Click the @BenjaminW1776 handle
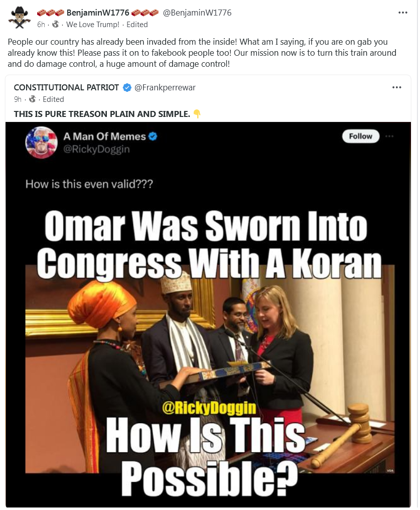The width and height of the screenshot is (420, 510). pyautogui.click(x=197, y=13)
